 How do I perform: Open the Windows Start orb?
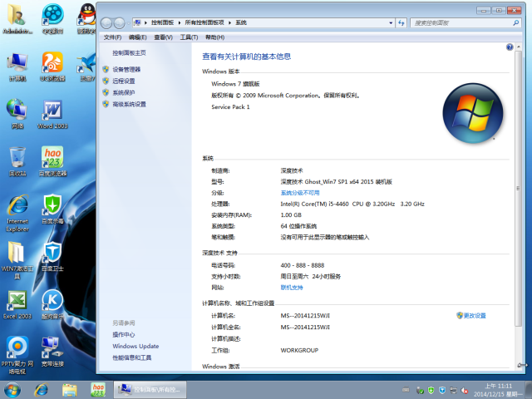[x=13, y=390]
